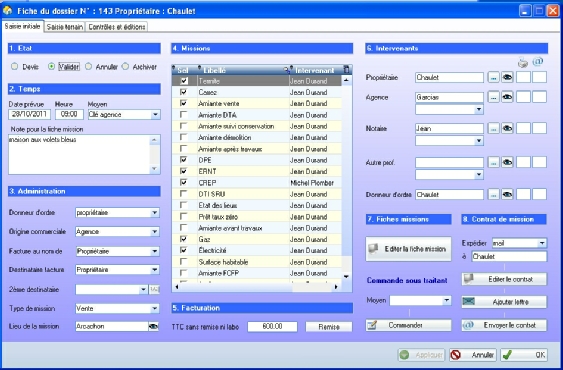Uncheck the Gaz mission checkbox

click(183, 239)
